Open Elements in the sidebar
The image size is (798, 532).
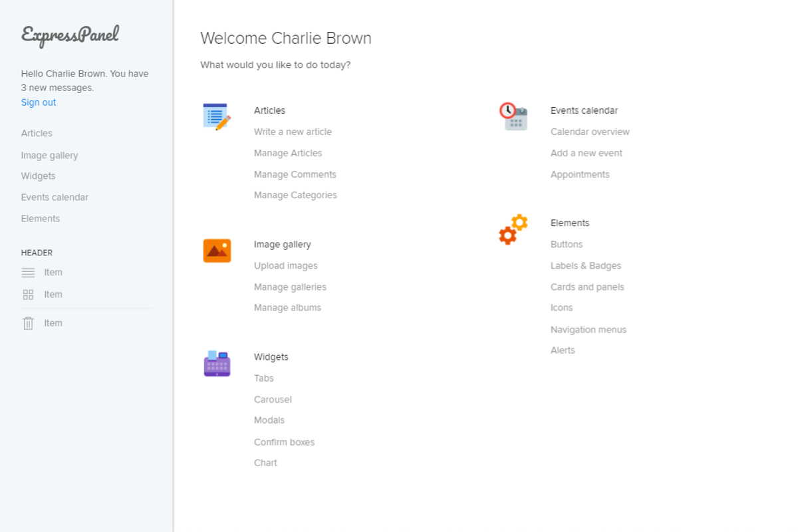(x=41, y=219)
